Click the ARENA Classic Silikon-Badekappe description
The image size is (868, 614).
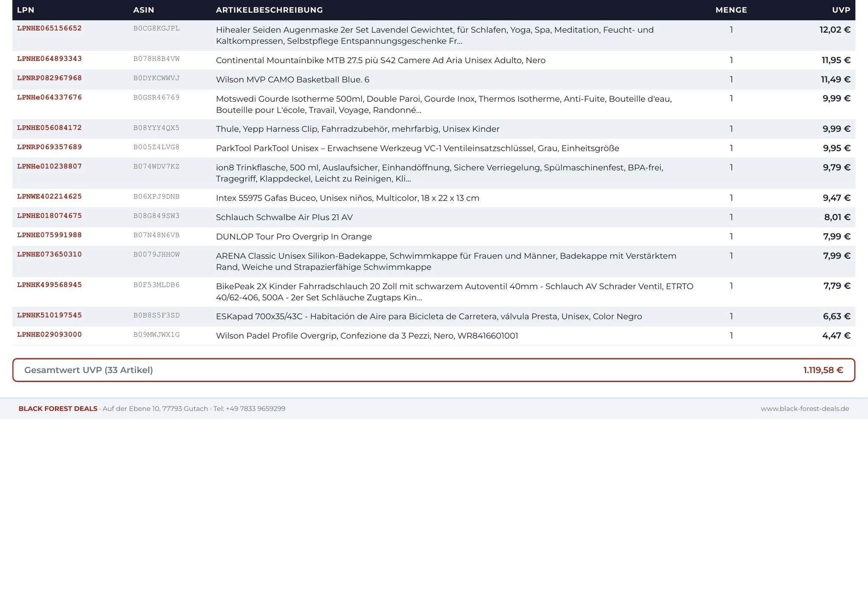point(446,261)
